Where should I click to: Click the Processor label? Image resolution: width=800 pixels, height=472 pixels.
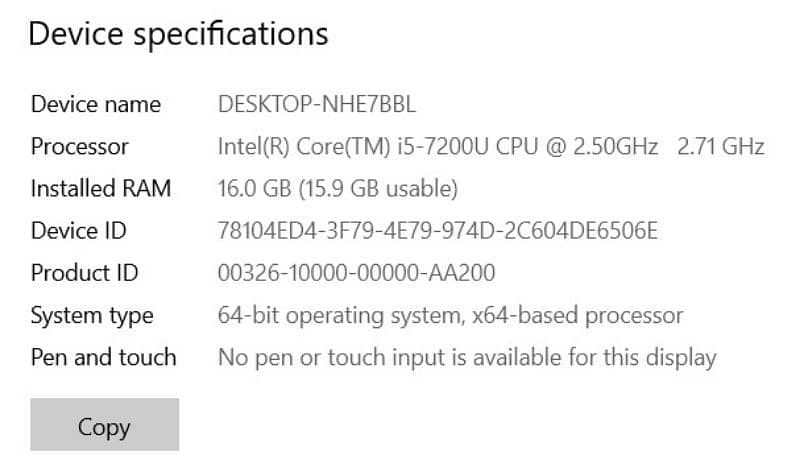80,146
